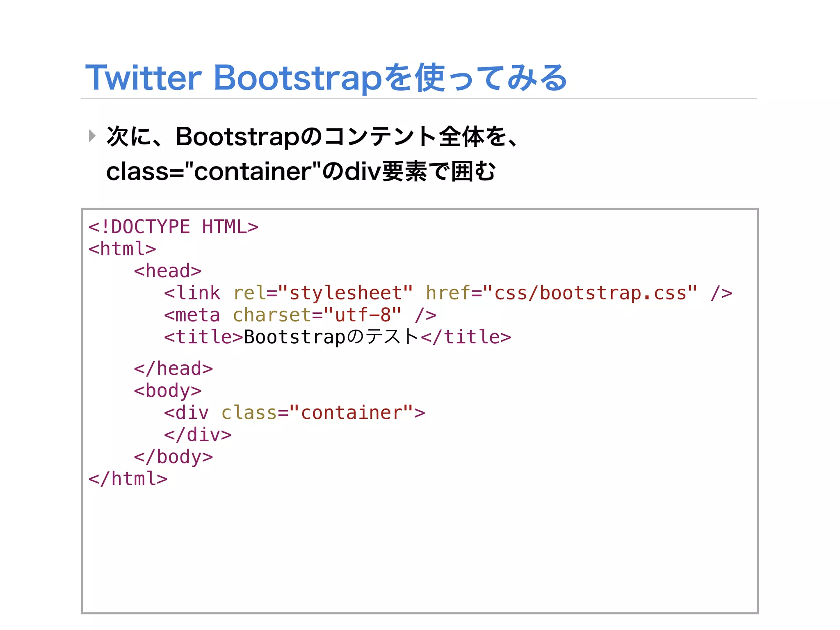The height and width of the screenshot is (630, 840).
Task: Click the bullet triangle before "次に、Bootstrapの"
Action: click(92, 136)
